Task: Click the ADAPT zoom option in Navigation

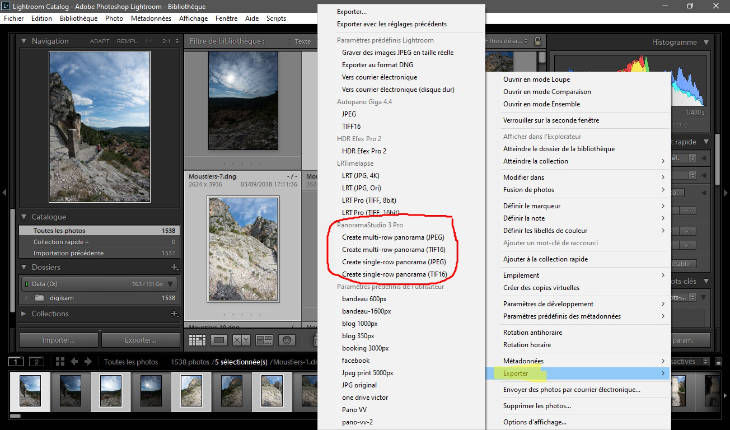Action: coord(99,41)
